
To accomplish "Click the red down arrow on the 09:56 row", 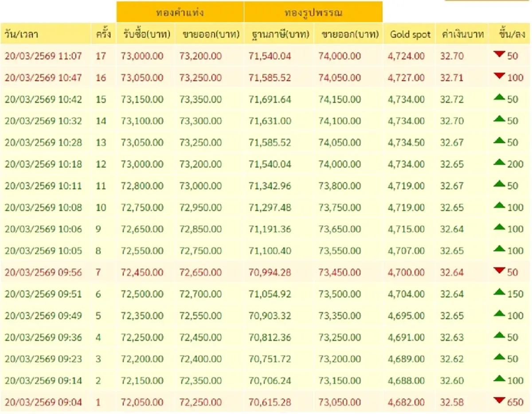I will pyautogui.click(x=500, y=270).
